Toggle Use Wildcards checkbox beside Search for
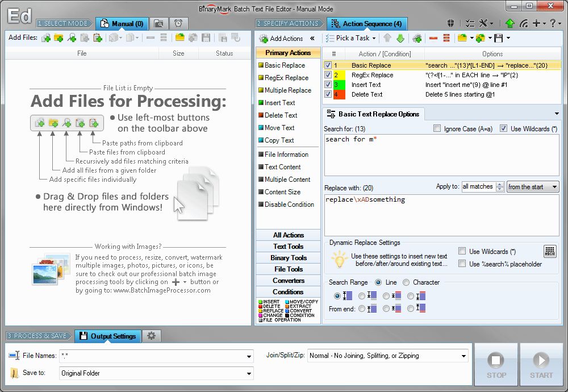This screenshot has height=392, width=568. [x=503, y=128]
